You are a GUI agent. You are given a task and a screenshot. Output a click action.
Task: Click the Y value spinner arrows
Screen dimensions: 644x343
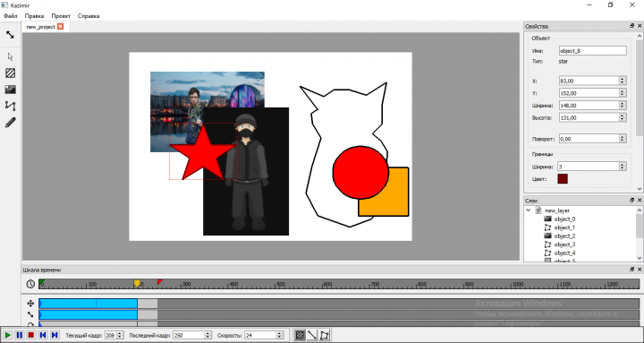[x=623, y=93]
